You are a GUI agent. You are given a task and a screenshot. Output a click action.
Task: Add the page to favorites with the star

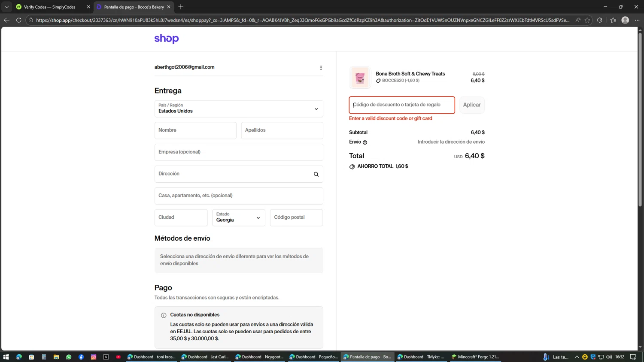[587, 20]
